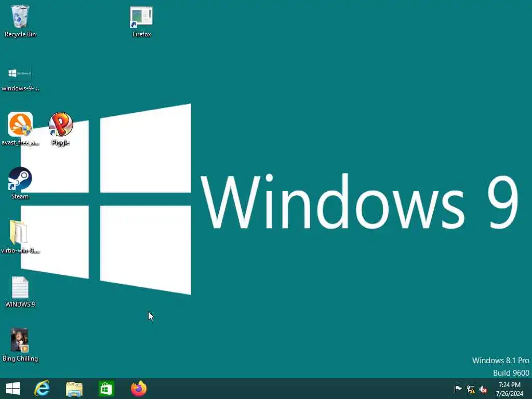532x399 pixels.
Task: Open the Start menu button
Action: [x=13, y=389]
